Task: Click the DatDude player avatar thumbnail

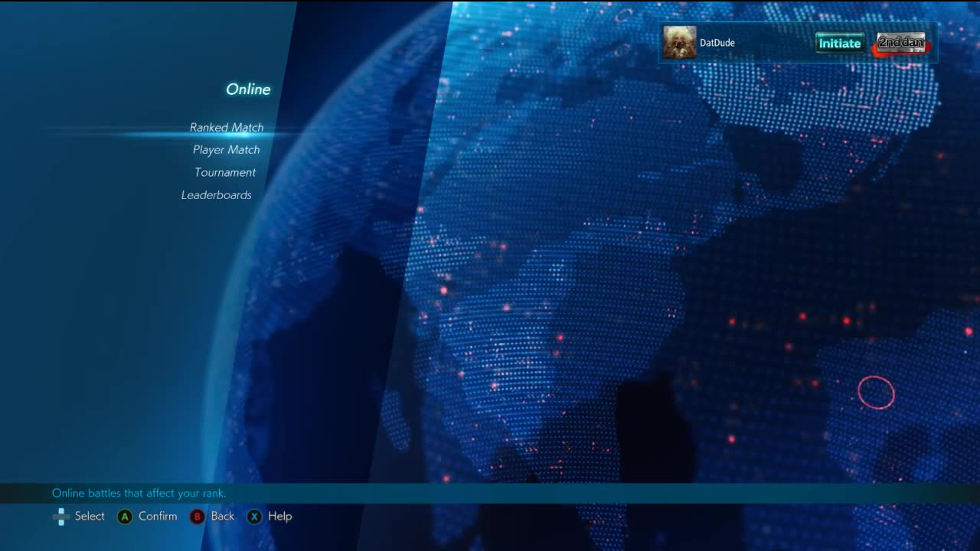Action: click(x=680, y=42)
